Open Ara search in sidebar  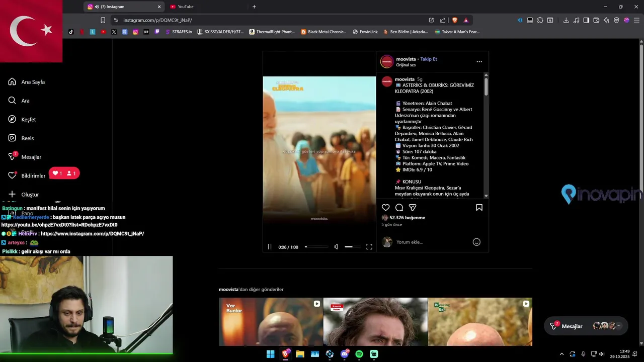(x=19, y=101)
